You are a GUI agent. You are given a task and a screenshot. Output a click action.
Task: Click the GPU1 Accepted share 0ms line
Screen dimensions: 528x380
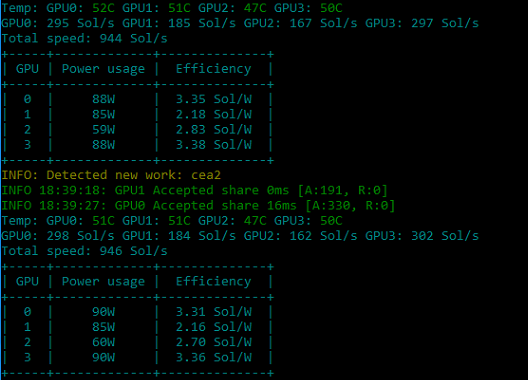(x=195, y=190)
